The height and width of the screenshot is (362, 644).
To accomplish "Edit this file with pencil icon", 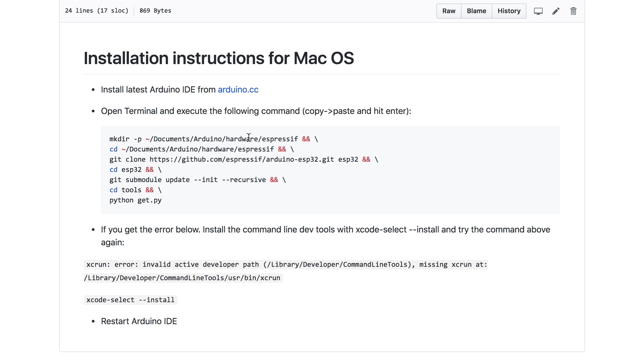I will point(556,11).
